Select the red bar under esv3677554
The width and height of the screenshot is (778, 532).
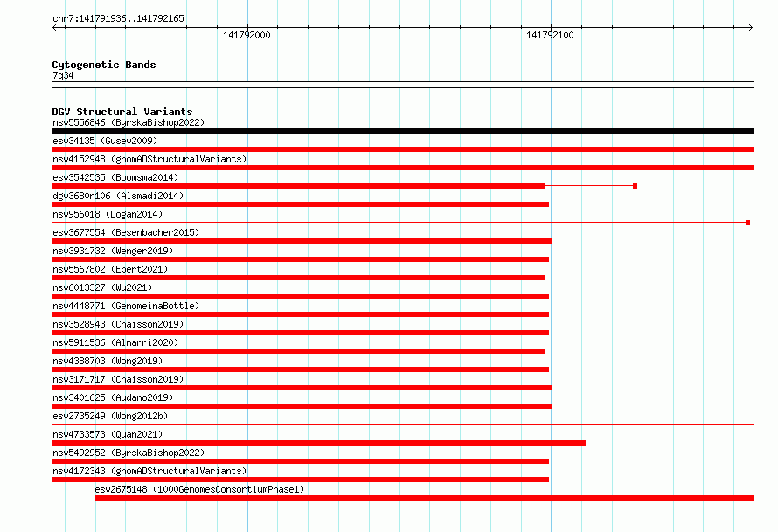pos(302,241)
